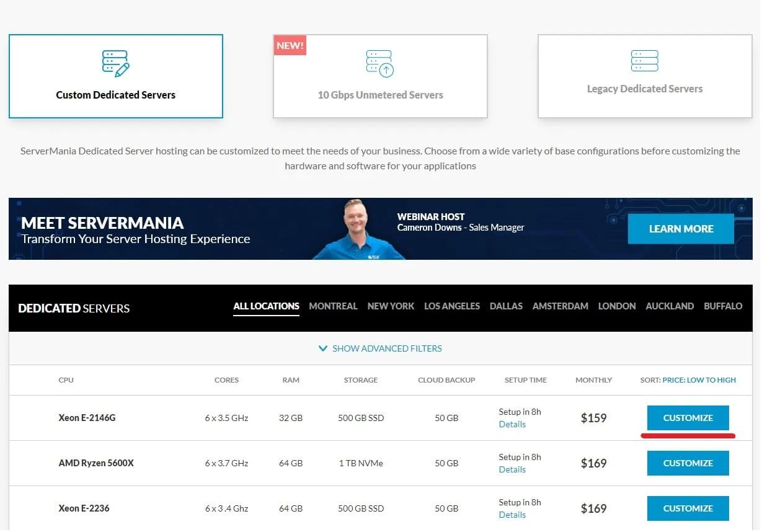
Task: Click the chevron beside Show Advanced Filters
Action: pyautogui.click(x=322, y=348)
